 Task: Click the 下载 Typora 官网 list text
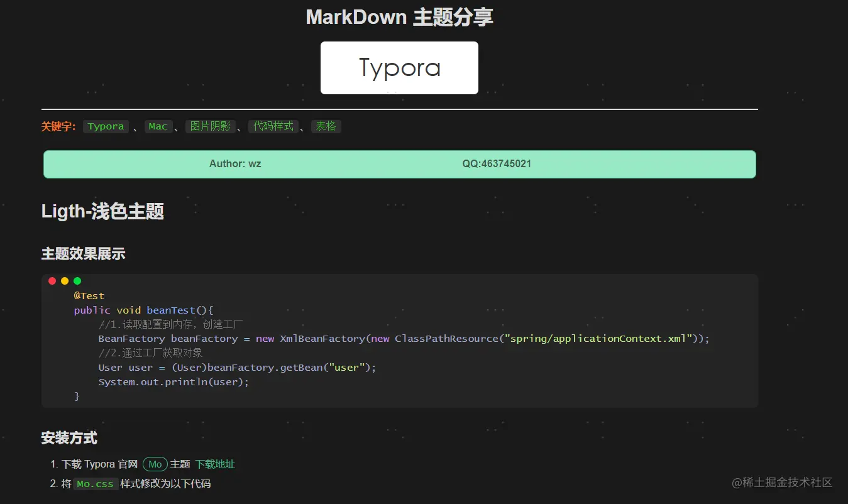point(99,464)
